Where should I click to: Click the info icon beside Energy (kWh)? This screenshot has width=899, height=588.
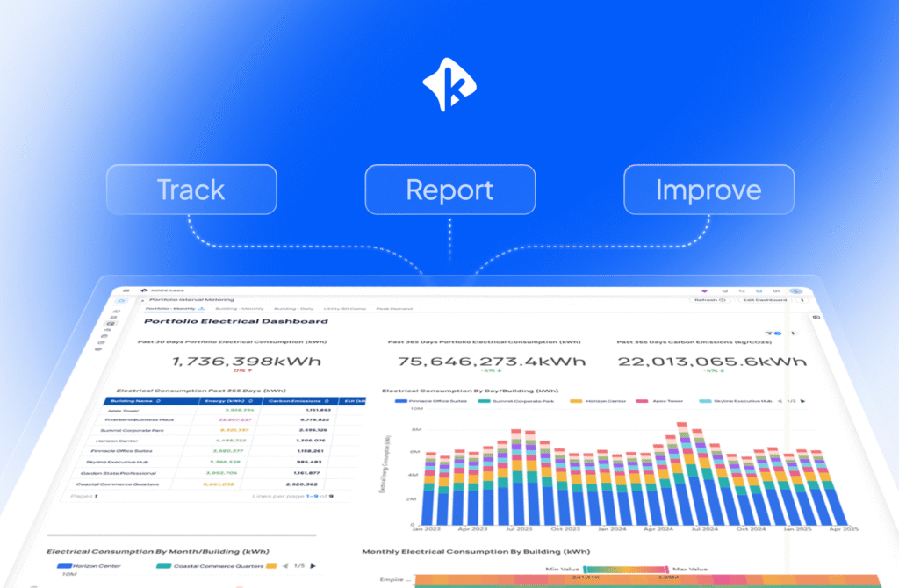[250, 400]
